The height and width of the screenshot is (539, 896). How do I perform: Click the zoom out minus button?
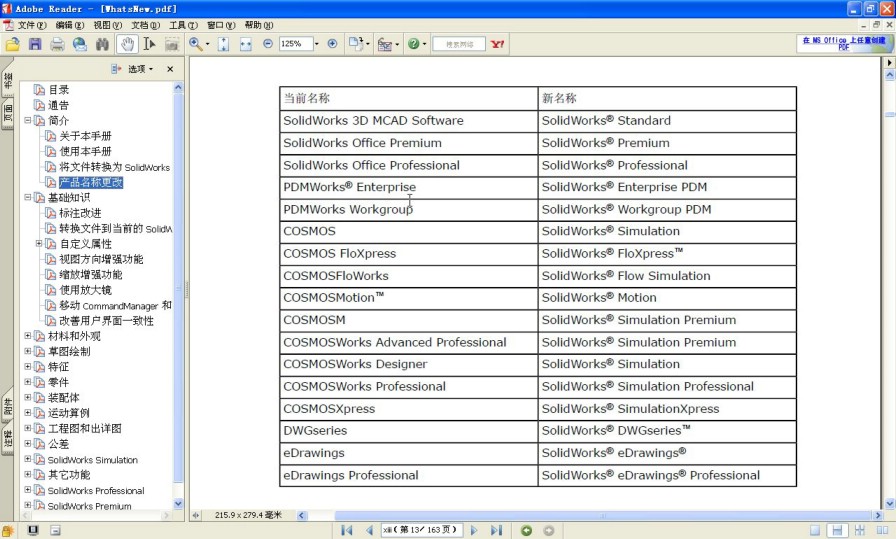[267, 43]
